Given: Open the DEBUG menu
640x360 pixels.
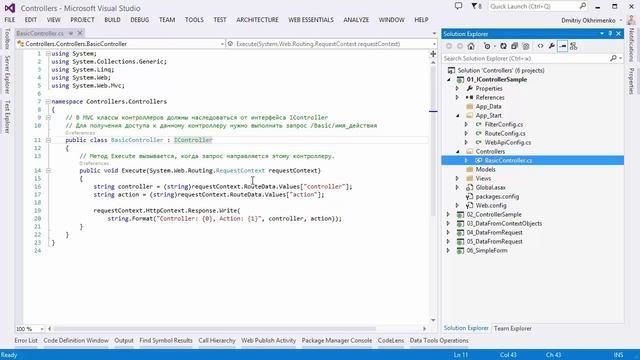Looking at the screenshot, I should point(140,20).
